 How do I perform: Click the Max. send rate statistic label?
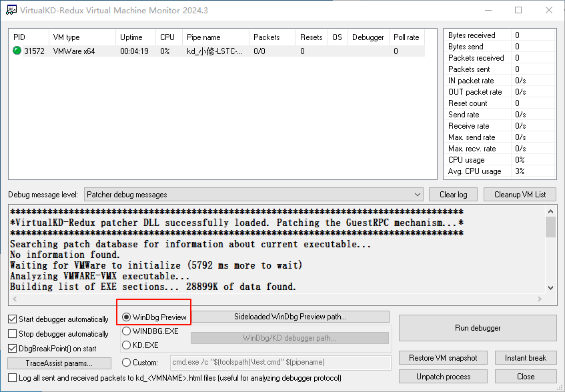pyautogui.click(x=472, y=137)
